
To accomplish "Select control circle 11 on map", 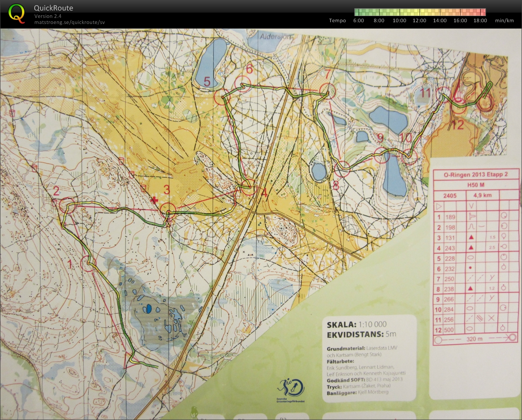I will point(444,94).
